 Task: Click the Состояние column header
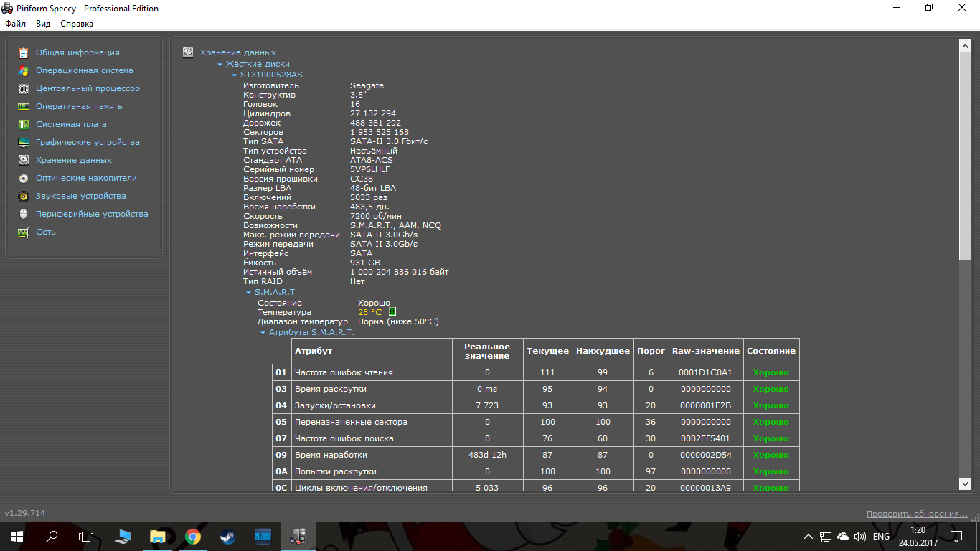[771, 351]
